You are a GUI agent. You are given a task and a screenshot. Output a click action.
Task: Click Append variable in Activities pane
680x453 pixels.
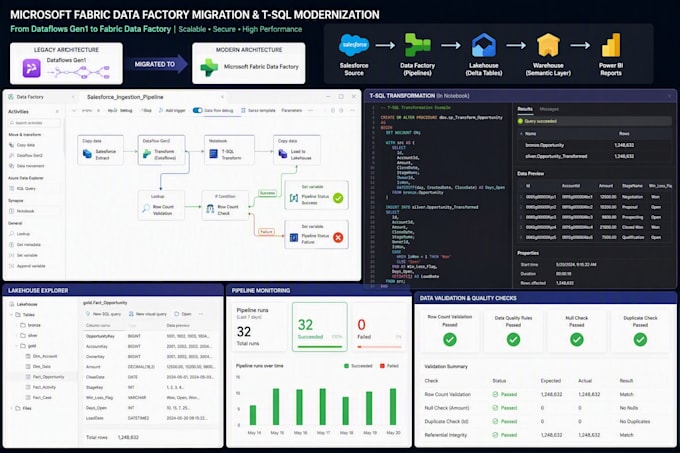[27, 266]
